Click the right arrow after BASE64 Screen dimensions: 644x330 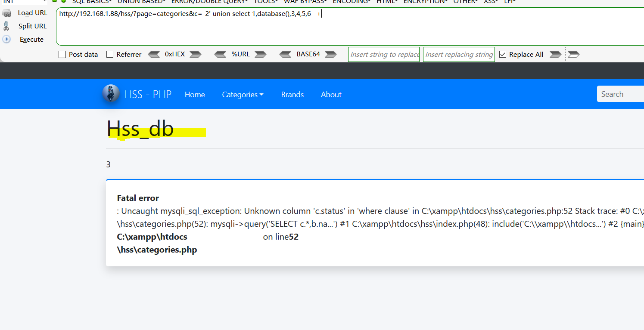(x=330, y=54)
